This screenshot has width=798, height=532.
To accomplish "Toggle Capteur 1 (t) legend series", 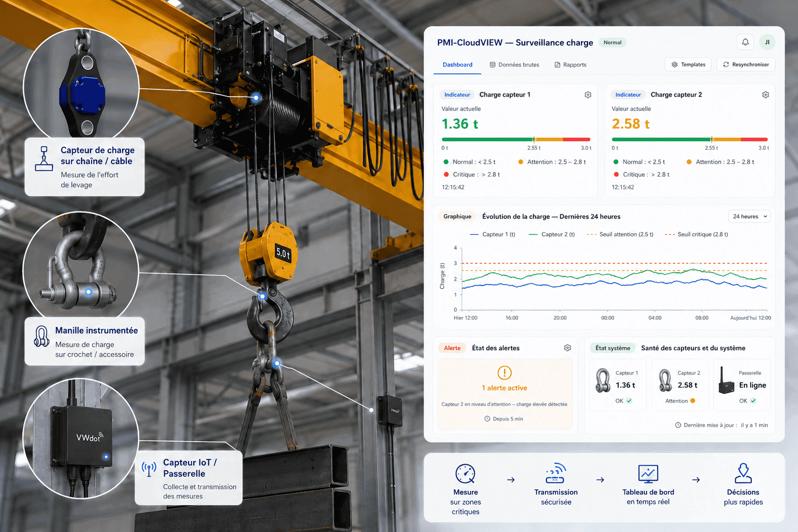I will point(493,234).
